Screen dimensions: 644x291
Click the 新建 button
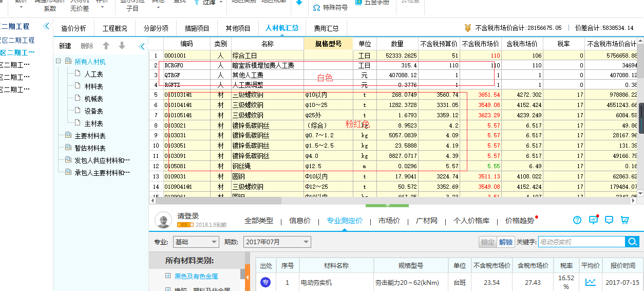click(65, 46)
